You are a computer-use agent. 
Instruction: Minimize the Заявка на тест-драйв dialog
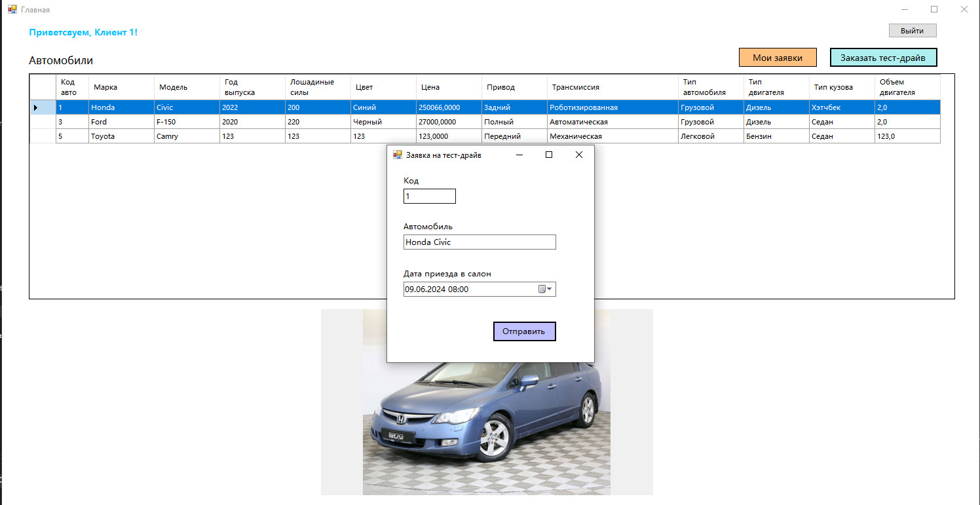click(x=519, y=155)
